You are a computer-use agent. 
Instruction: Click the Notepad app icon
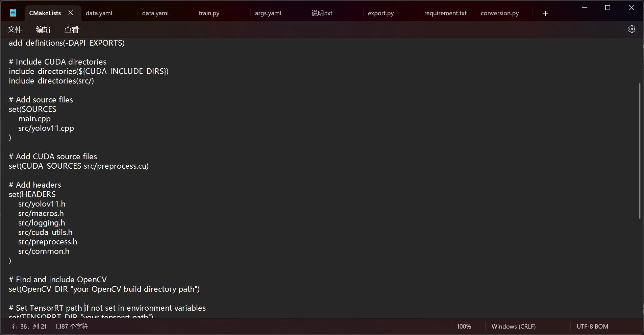click(x=13, y=13)
